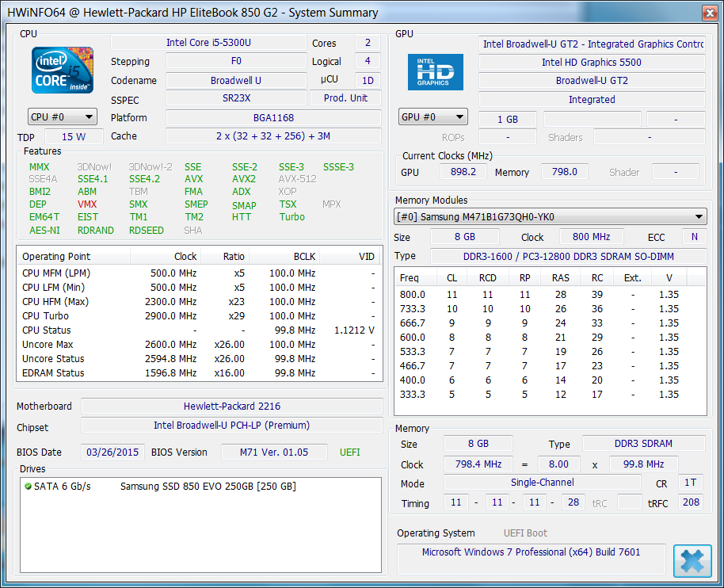Screen dimensions: 724x588
Task: Click the Broadwell U codename field
Action: click(x=236, y=80)
